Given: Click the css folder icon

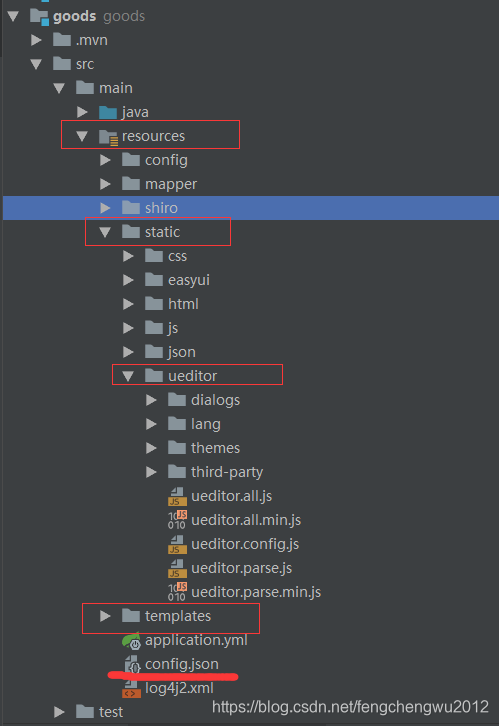Looking at the screenshot, I should (x=154, y=256).
